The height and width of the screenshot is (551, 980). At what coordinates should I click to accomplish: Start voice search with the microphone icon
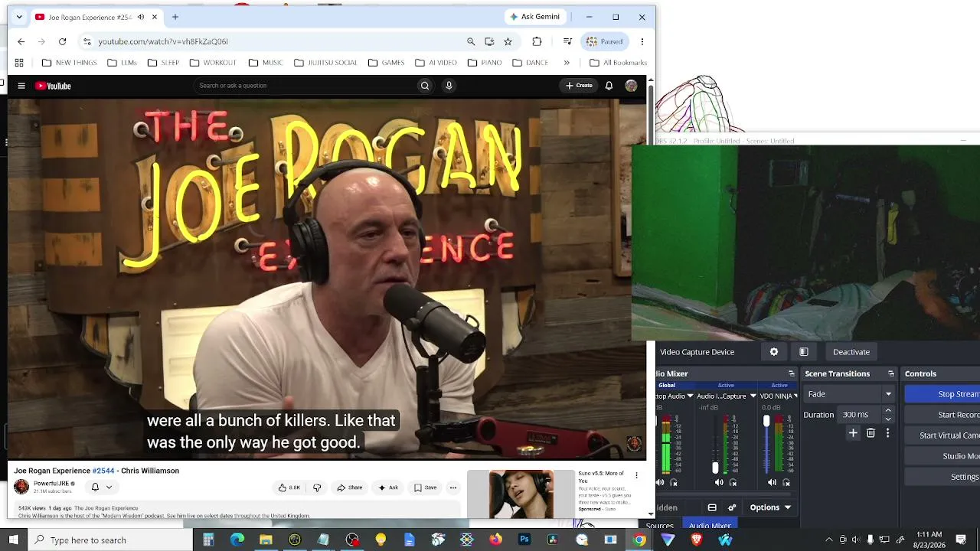(x=449, y=86)
